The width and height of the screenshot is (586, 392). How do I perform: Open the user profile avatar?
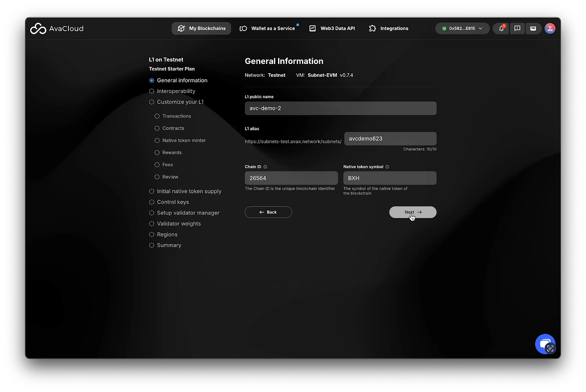tap(550, 29)
